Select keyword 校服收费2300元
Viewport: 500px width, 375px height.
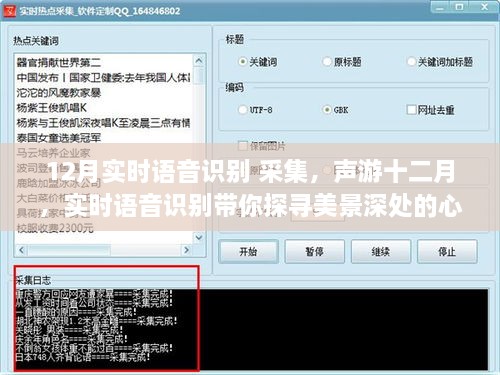[55, 228]
